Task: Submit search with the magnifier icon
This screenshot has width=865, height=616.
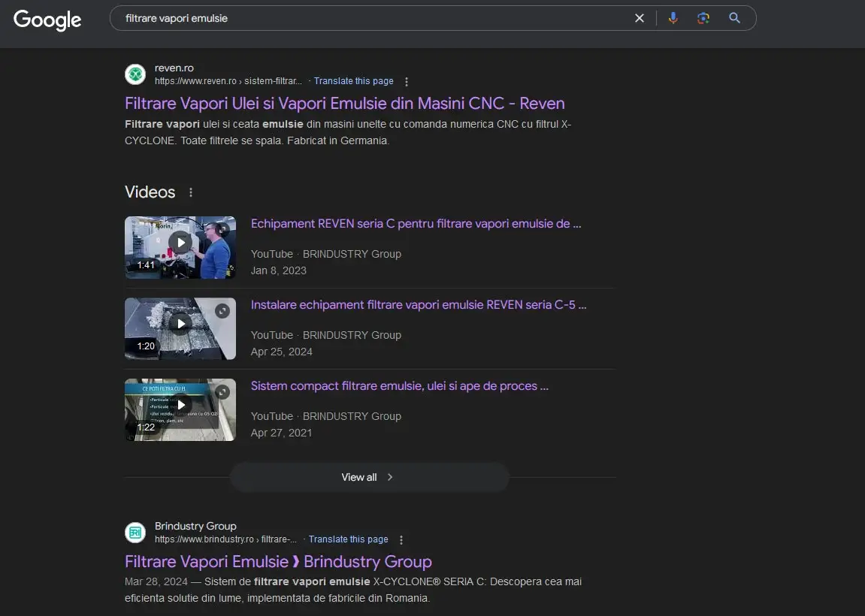Action: 734,18
